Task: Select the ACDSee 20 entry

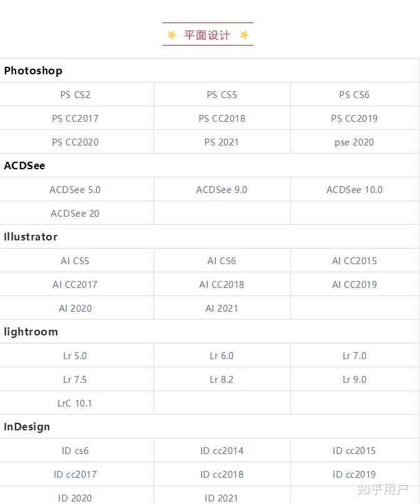Action: click(75, 214)
